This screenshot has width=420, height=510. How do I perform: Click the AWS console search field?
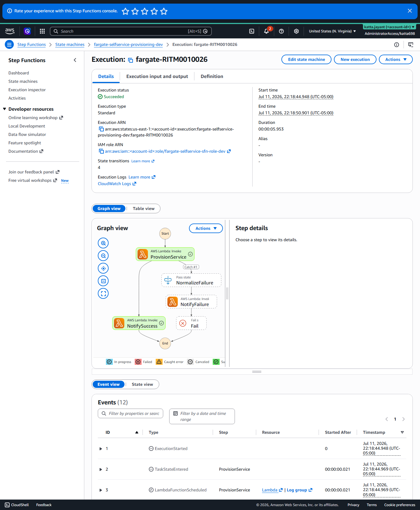131,31
